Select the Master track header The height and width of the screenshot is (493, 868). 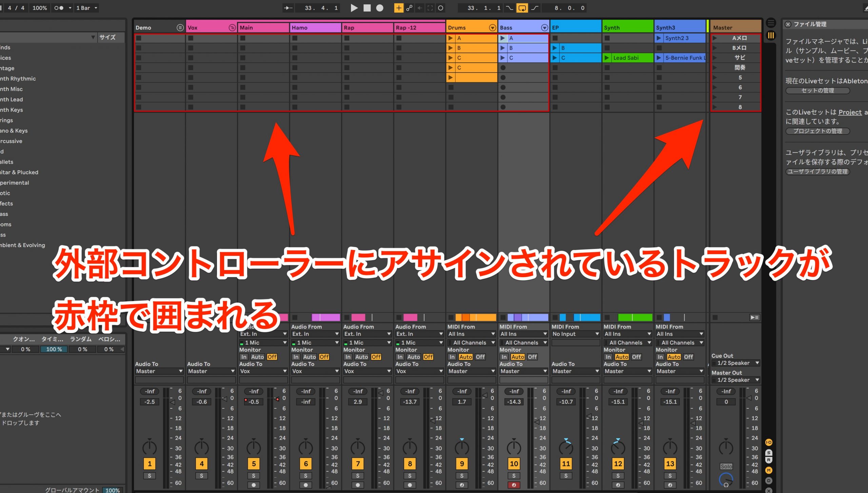coord(735,27)
